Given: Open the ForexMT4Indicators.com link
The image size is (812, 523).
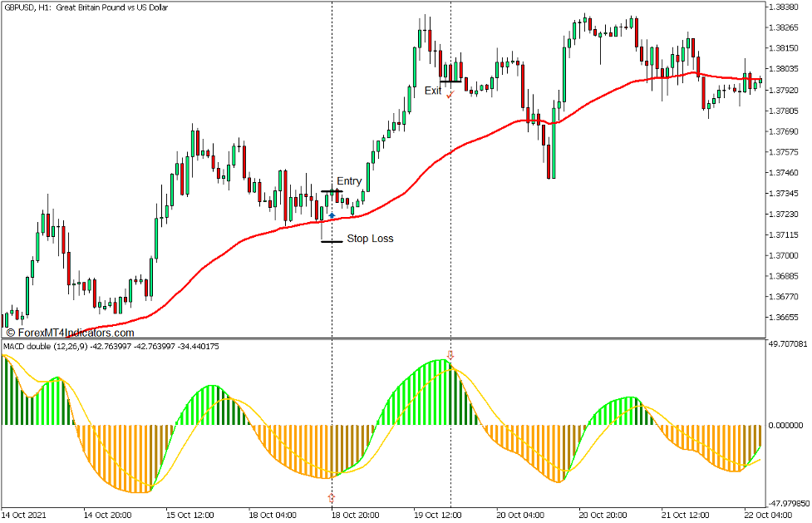Looking at the screenshot, I should coord(71,332).
